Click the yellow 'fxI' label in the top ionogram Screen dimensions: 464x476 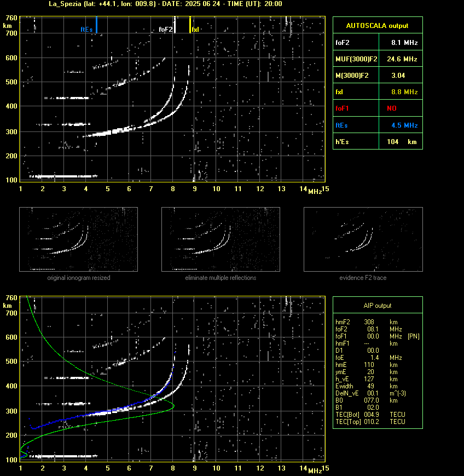[195, 30]
